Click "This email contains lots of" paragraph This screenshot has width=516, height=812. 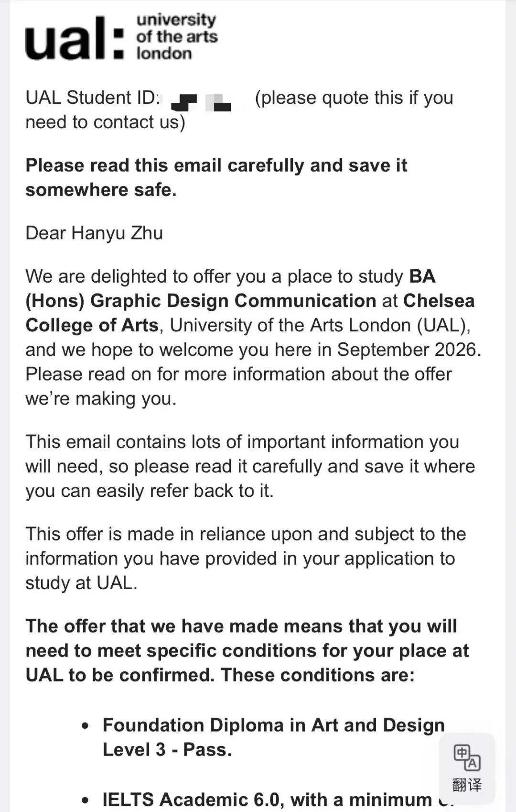click(x=250, y=466)
